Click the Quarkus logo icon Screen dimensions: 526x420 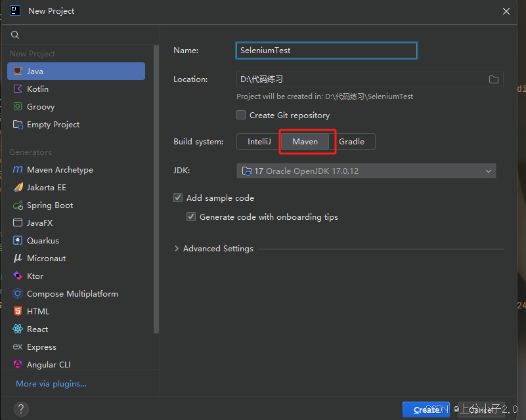click(x=18, y=240)
